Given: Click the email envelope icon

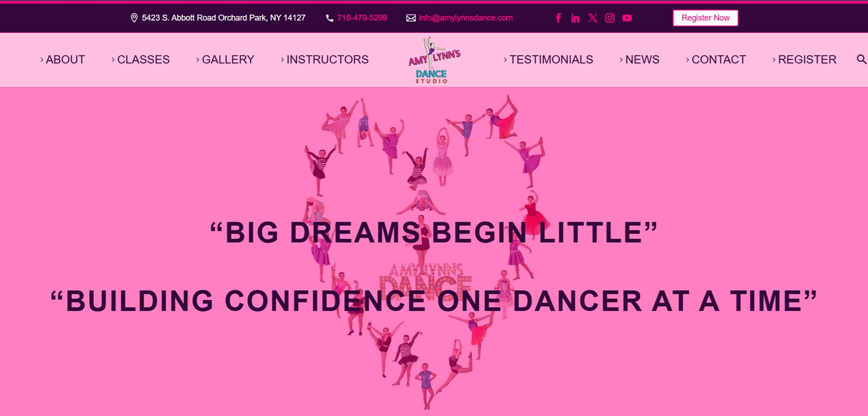Looking at the screenshot, I should [411, 18].
